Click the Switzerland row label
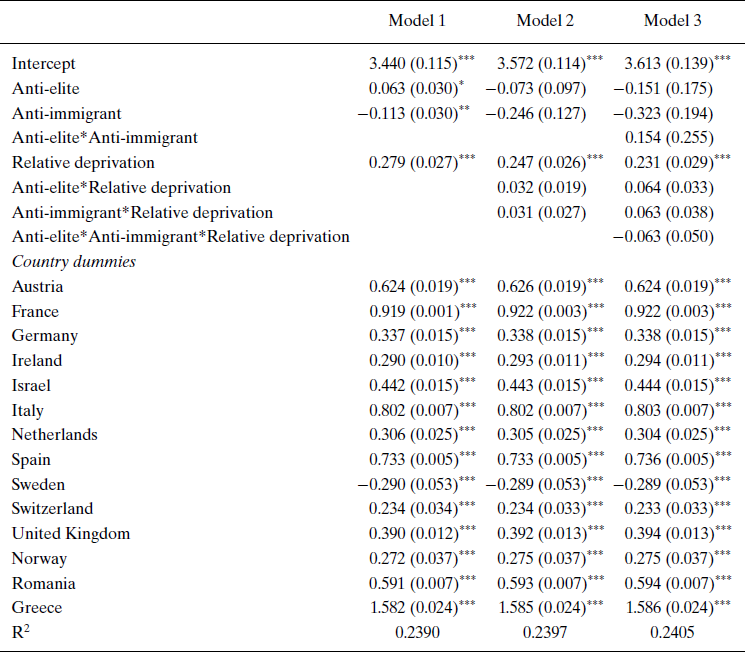Viewport: 745px width, 652px height. 52,508
